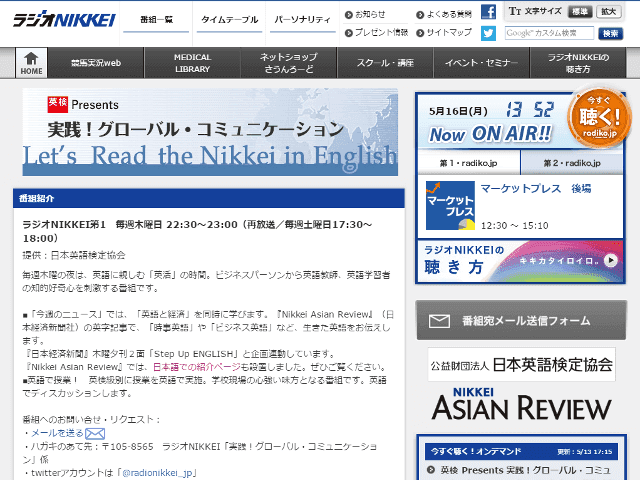This screenshot has height=480, width=640.
Task: Open 競馬実況web navigation item
Action: click(x=96, y=63)
